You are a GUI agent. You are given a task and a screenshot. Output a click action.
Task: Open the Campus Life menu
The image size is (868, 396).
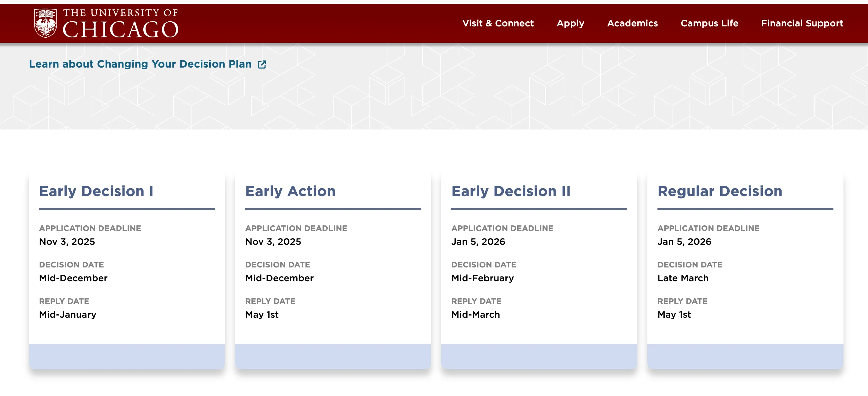coord(709,23)
